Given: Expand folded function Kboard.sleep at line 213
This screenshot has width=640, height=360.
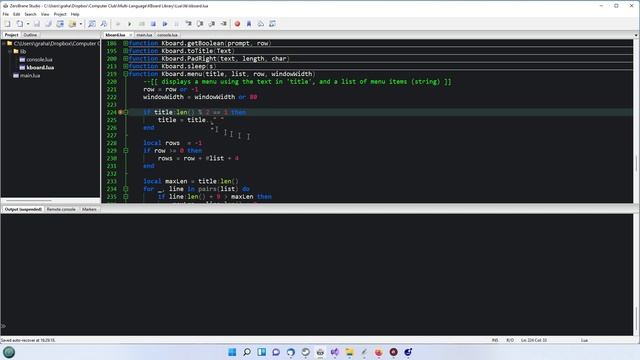Looking at the screenshot, I should 126,66.
